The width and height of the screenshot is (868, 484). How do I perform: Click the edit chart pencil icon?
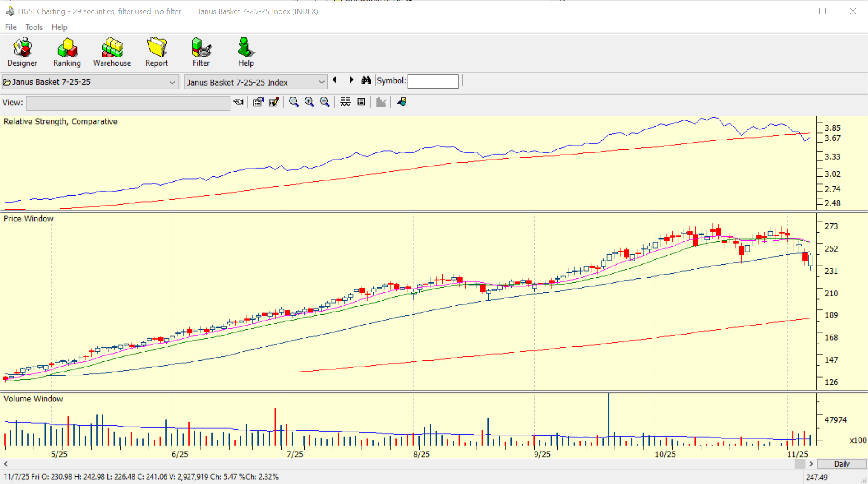pos(273,102)
